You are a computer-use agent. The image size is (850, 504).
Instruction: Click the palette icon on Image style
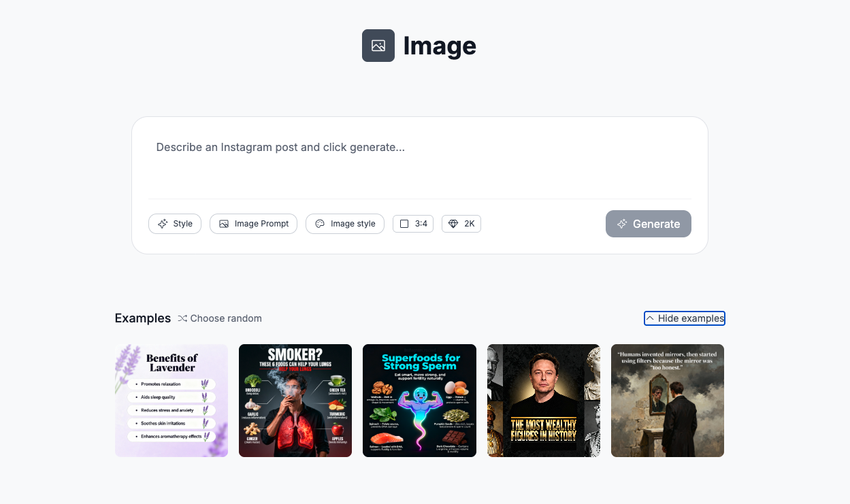click(x=320, y=224)
